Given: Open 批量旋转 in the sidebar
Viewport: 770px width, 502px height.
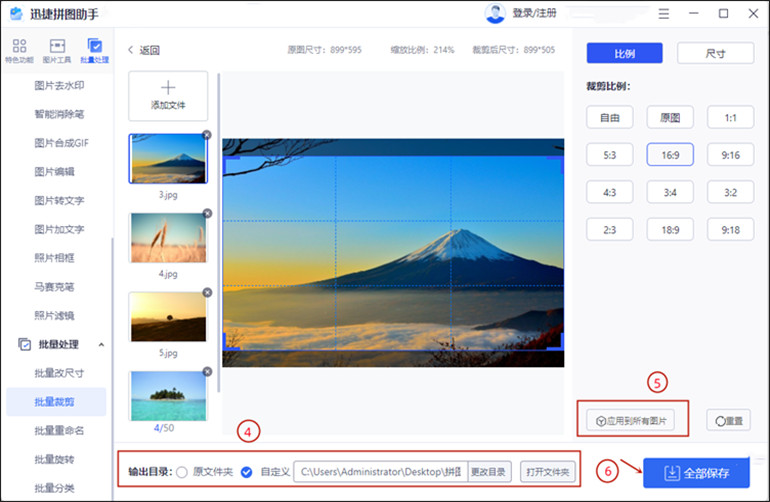Looking at the screenshot, I should click(x=54, y=459).
